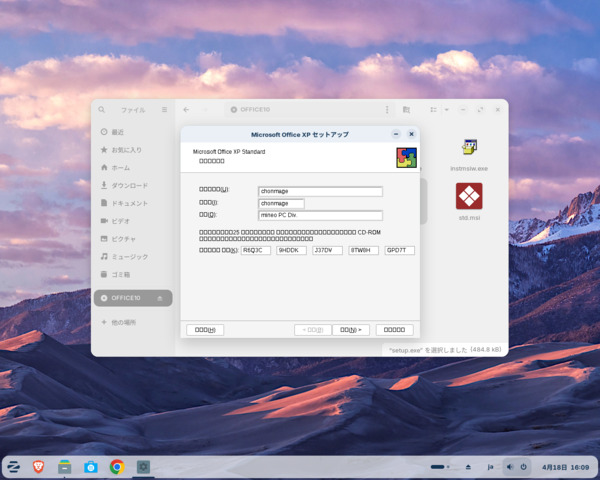Close the Office XP setup dialog
This screenshot has width=600, height=480.
[x=411, y=134]
